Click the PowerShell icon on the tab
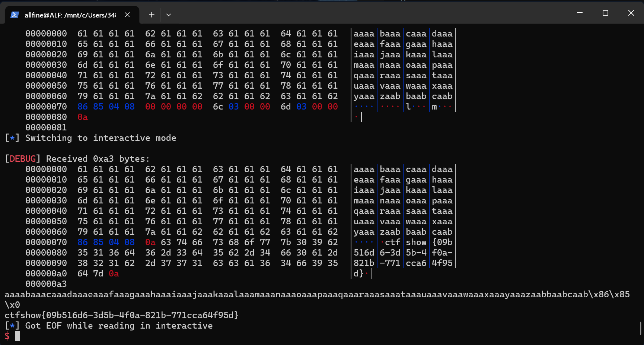 coord(15,15)
